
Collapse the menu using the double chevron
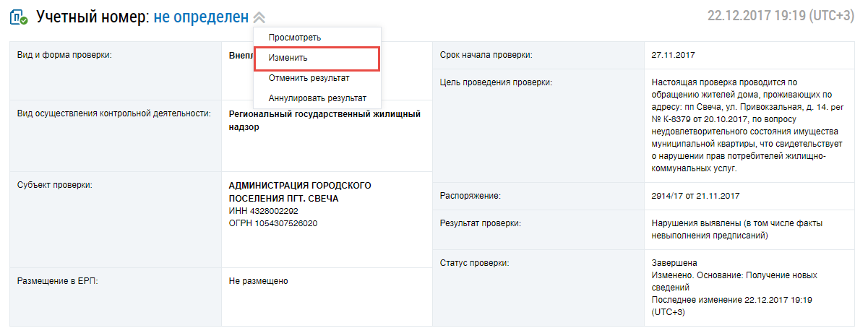pyautogui.click(x=259, y=17)
